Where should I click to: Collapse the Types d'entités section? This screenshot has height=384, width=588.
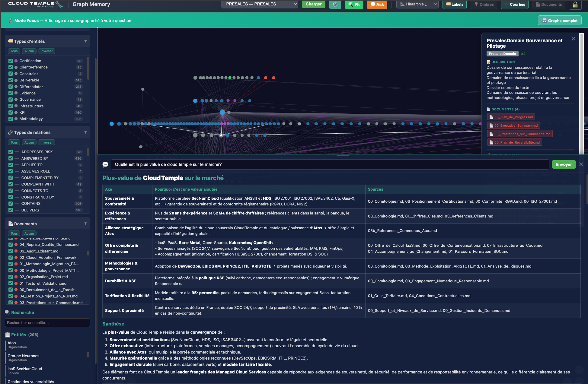click(x=85, y=41)
